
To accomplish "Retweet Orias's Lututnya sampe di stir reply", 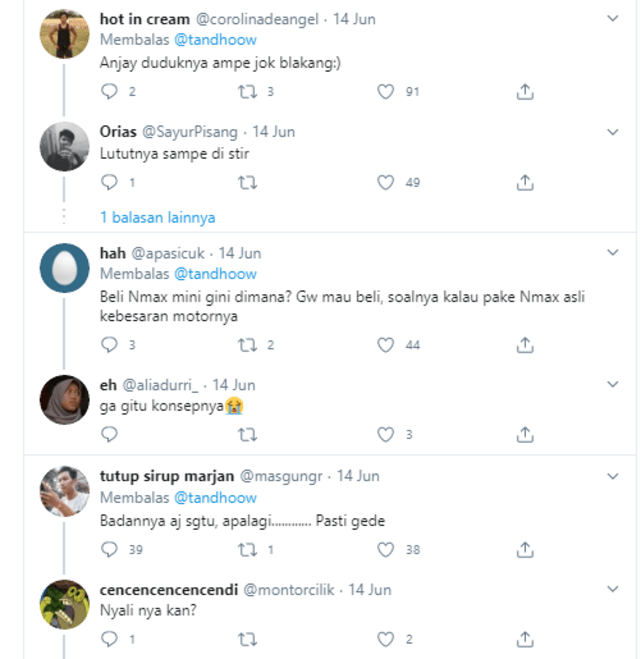I will click(x=247, y=183).
